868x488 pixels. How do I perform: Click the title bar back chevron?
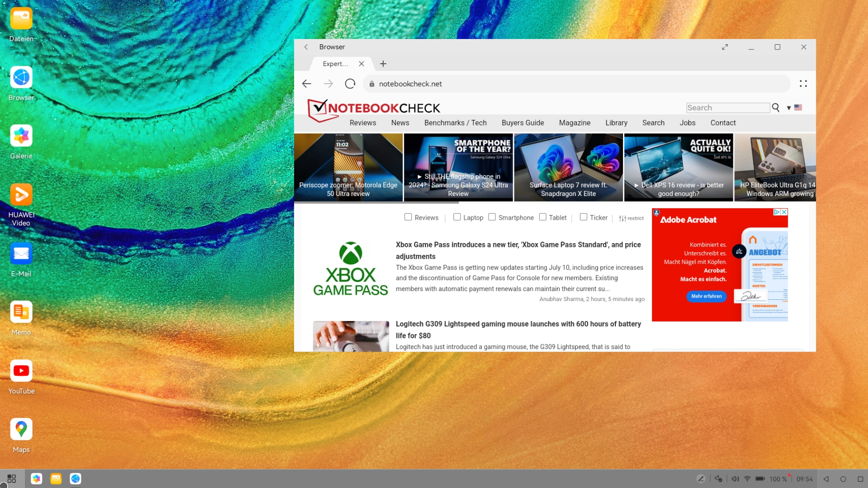point(306,47)
